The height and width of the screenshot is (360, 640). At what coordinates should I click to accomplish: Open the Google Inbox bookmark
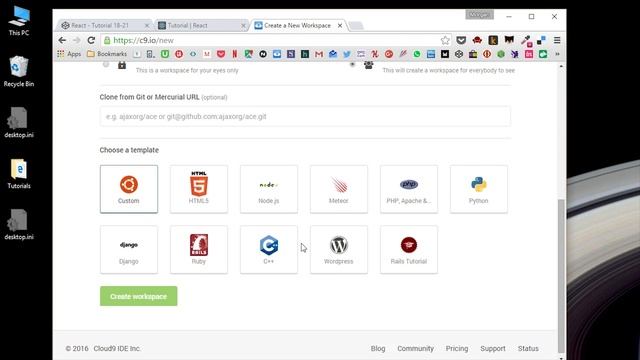(333, 54)
